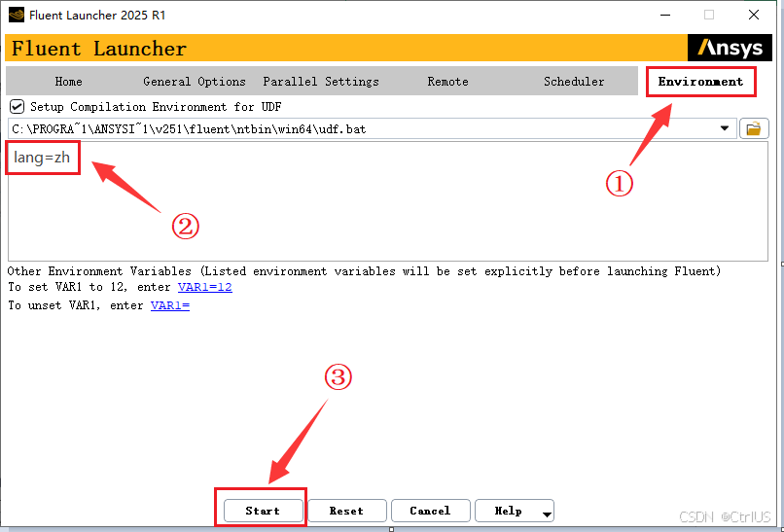The width and height of the screenshot is (784, 532).
Task: Expand the udf.bat path dropdown arrow
Action: [x=725, y=128]
